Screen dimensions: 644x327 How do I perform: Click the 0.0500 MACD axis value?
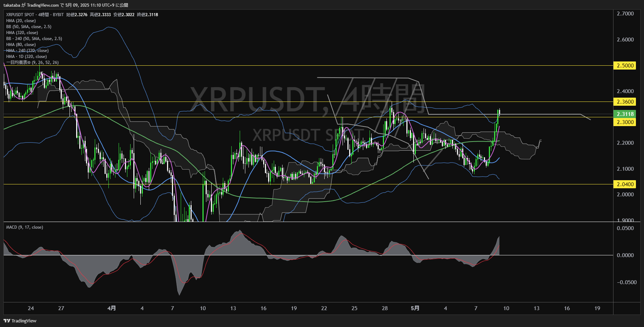point(625,228)
